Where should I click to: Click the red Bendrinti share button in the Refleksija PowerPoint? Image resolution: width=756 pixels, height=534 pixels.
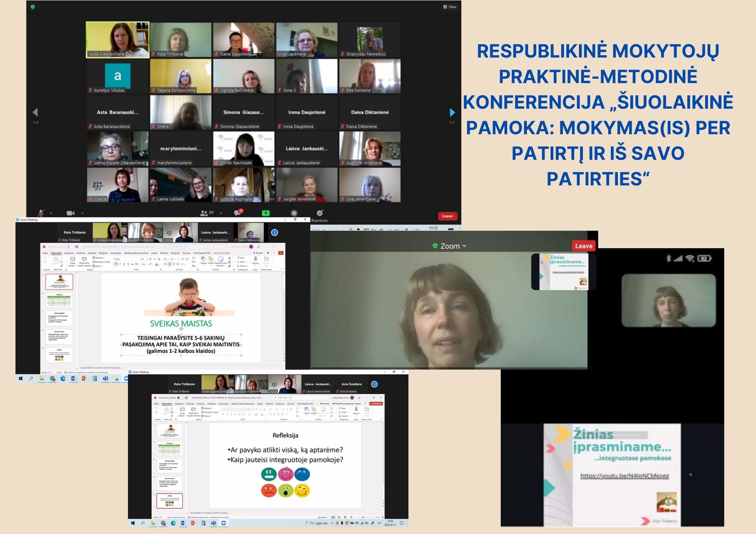pyautogui.click(x=376, y=403)
